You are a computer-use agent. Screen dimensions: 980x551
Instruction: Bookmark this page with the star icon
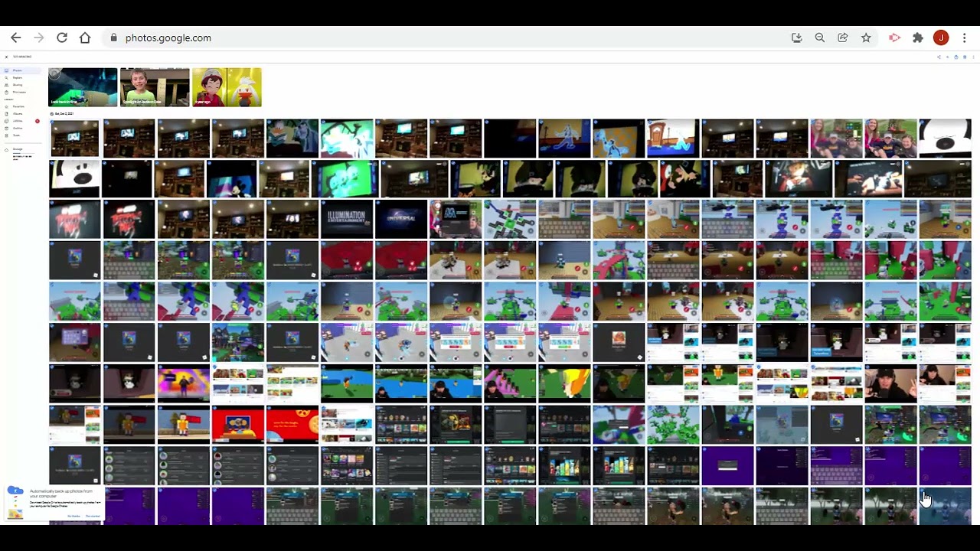click(x=866, y=37)
